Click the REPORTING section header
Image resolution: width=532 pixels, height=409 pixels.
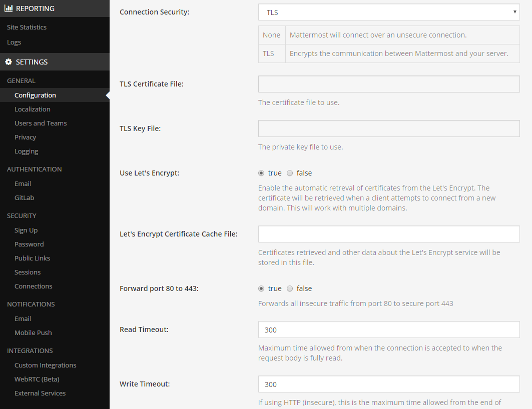[55, 8]
